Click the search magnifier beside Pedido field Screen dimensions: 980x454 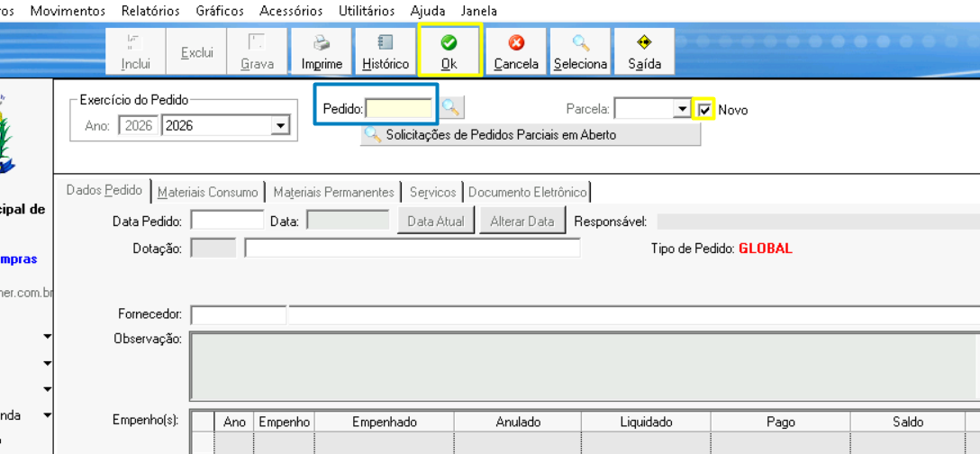pyautogui.click(x=450, y=108)
